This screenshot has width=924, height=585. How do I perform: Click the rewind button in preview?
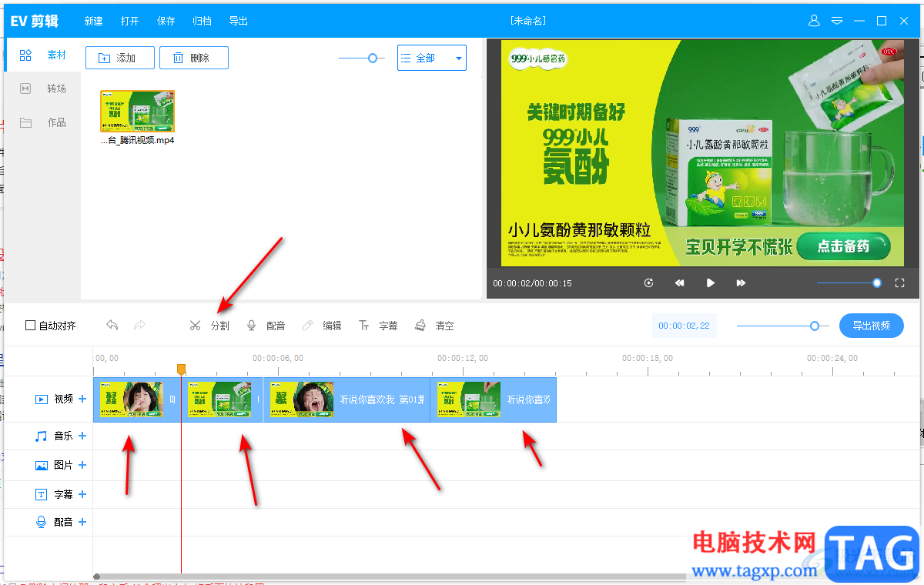(x=680, y=283)
